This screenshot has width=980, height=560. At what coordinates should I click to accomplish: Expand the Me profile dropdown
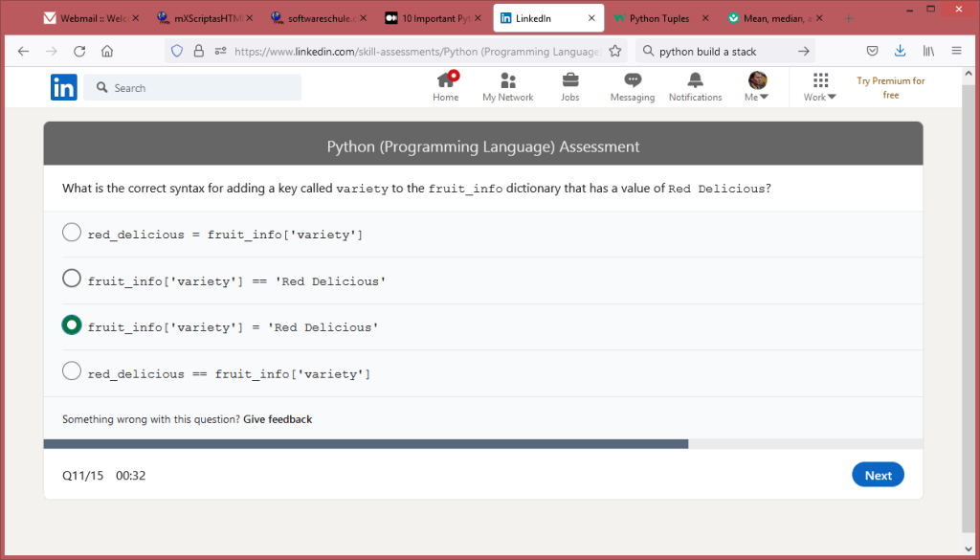point(756,87)
